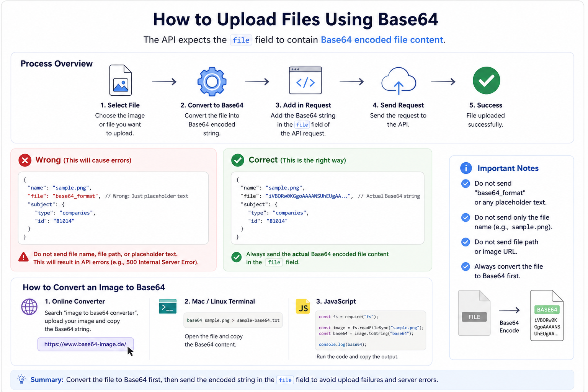Click 'Open the file and copy' instruction text
Viewport: 588px width, 392px height.
pyautogui.click(x=214, y=336)
